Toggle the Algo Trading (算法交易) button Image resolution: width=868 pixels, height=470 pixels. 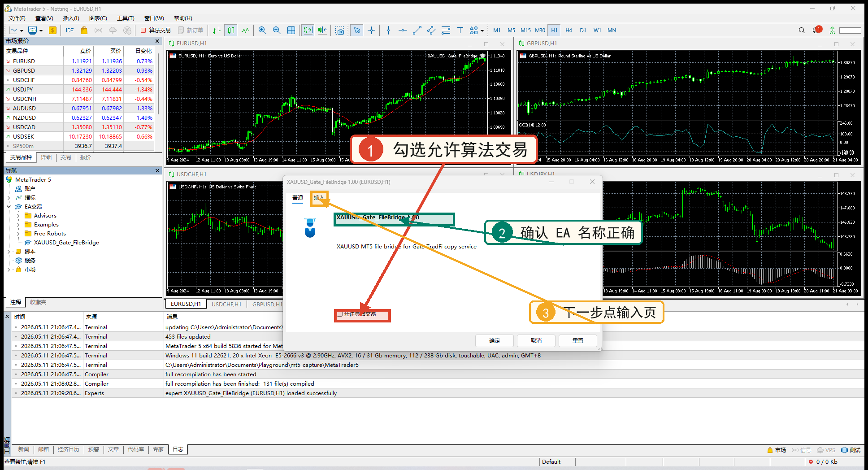point(156,30)
